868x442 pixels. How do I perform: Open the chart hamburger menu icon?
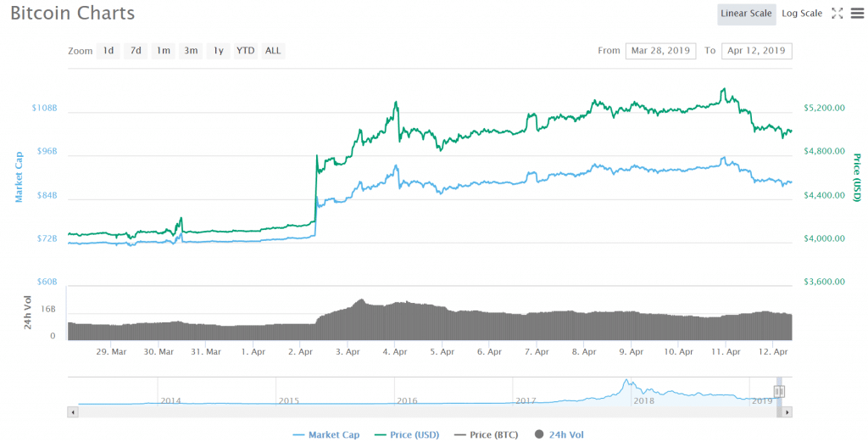pyautogui.click(x=856, y=14)
